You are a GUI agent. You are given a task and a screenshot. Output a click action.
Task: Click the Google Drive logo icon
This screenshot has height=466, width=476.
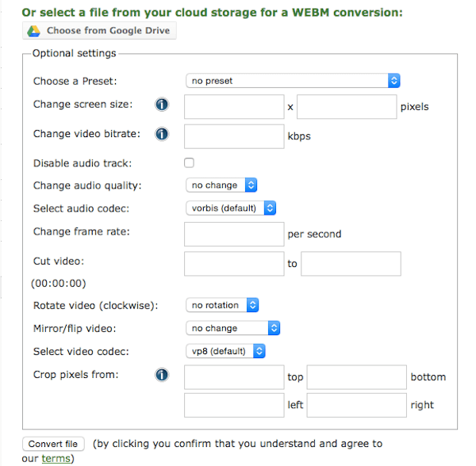pyautogui.click(x=34, y=31)
